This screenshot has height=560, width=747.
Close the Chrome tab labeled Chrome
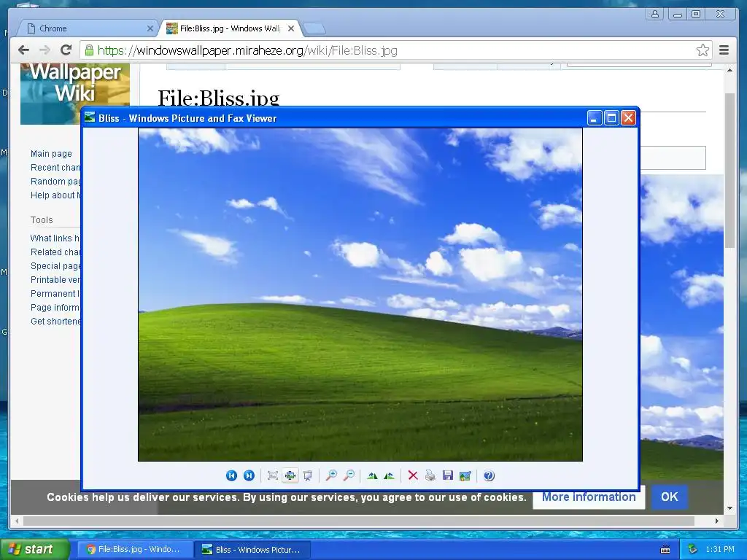(150, 28)
